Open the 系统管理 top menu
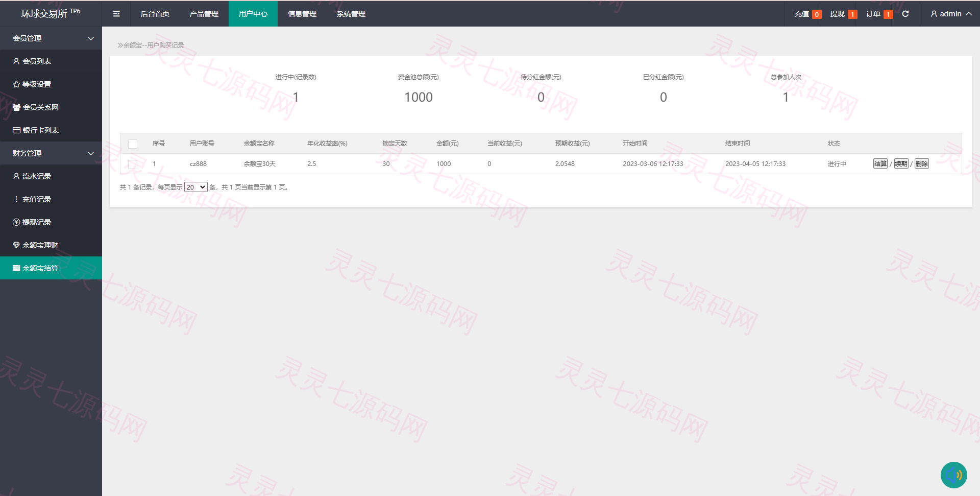This screenshot has height=496, width=980. point(351,14)
